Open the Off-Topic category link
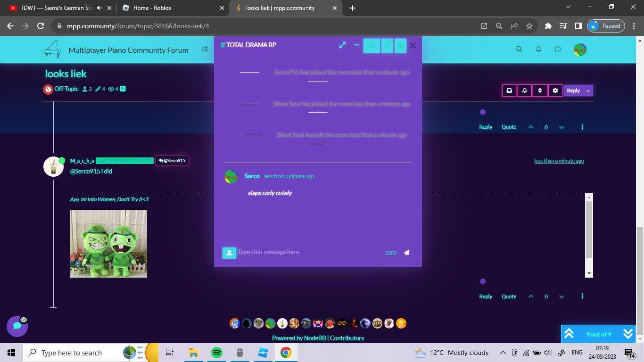 (x=66, y=89)
